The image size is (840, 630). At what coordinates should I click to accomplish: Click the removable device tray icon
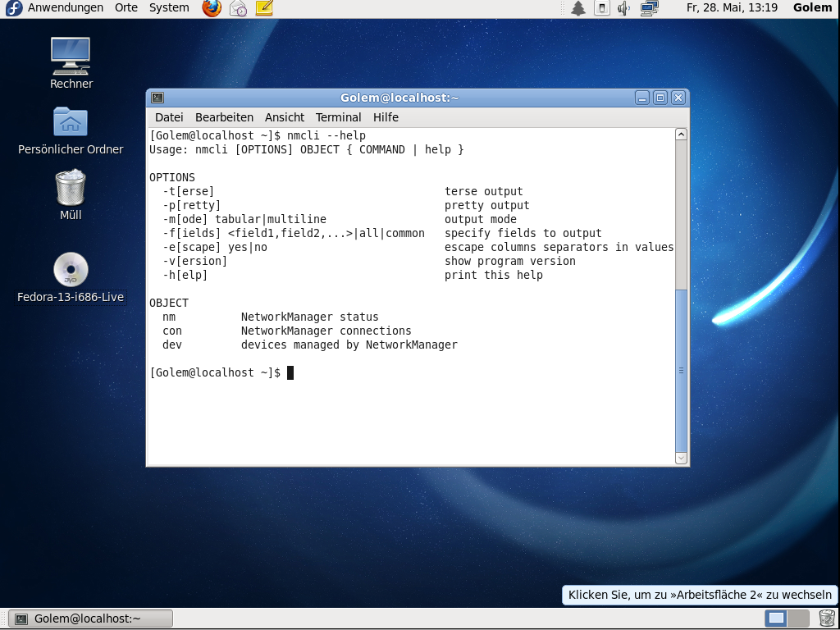[601, 8]
